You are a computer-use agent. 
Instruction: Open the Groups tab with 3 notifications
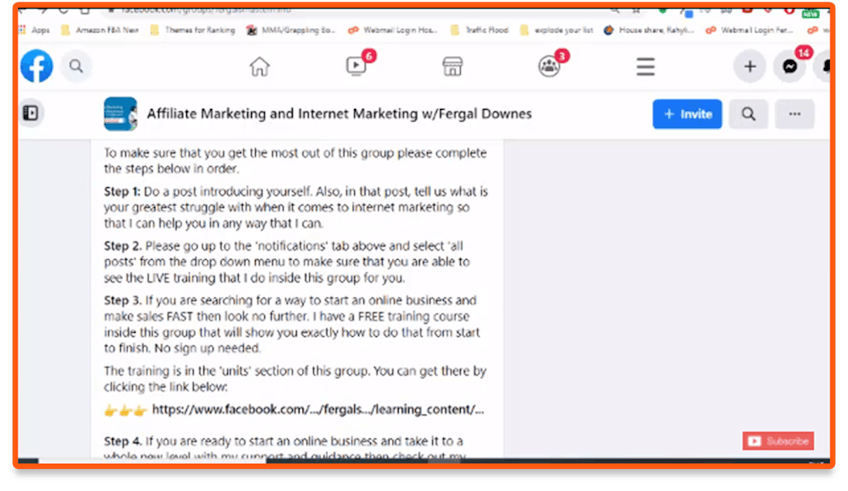[x=549, y=67]
